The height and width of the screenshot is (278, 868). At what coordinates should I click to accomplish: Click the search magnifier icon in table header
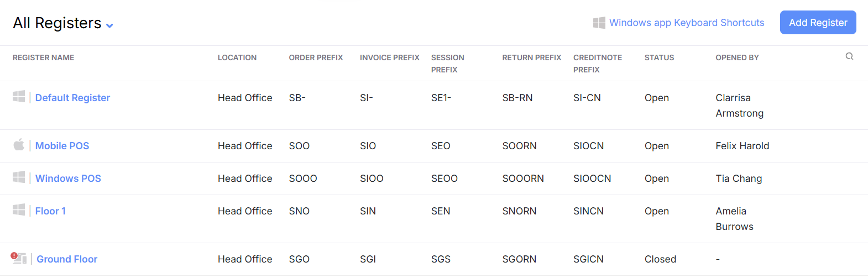pyautogui.click(x=849, y=56)
